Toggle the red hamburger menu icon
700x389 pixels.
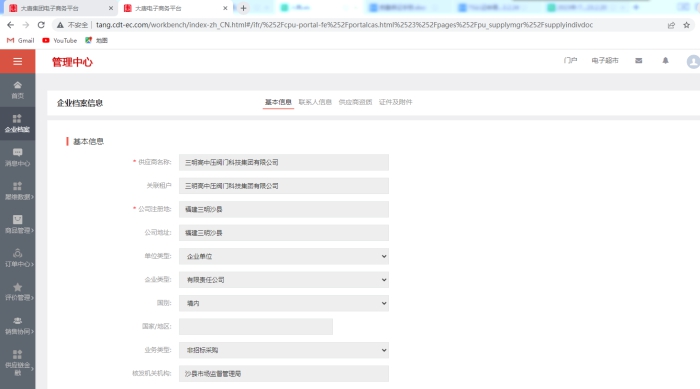tap(17, 62)
